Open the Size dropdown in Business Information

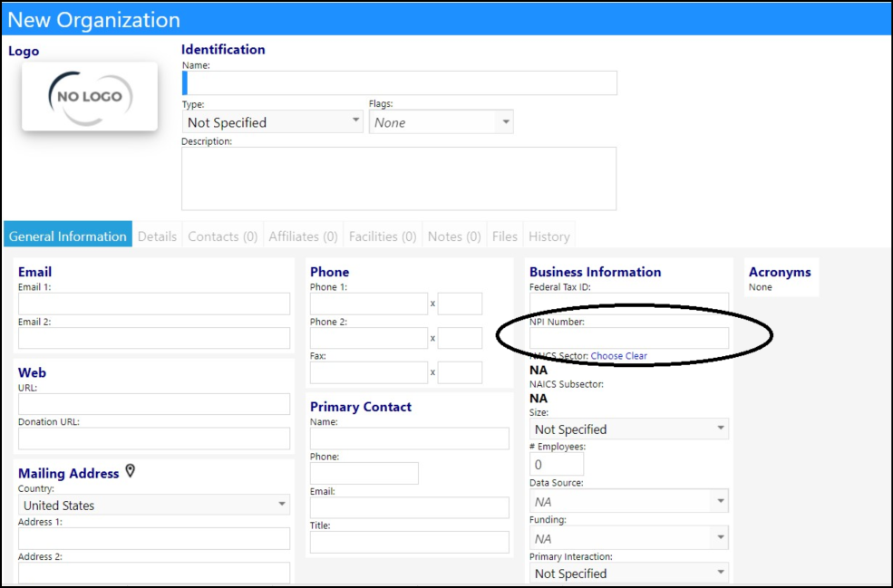629,429
